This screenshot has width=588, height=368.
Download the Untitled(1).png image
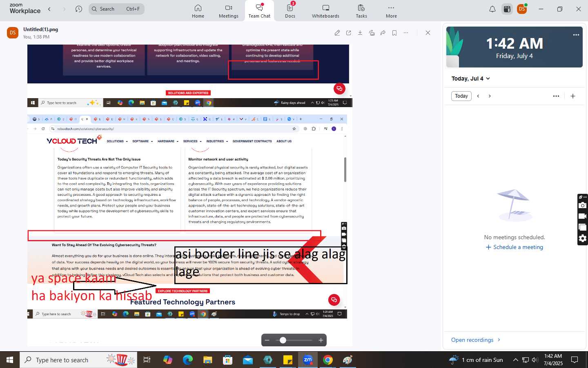(360, 33)
